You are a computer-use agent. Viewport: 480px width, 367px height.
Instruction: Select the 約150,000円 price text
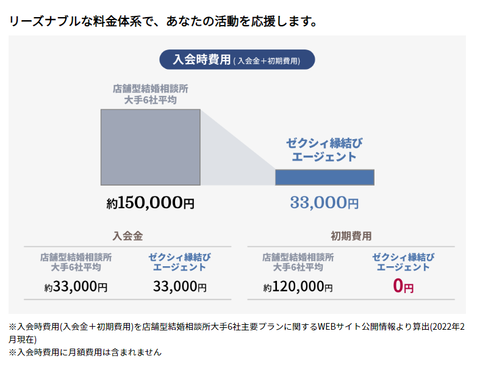pos(150,203)
